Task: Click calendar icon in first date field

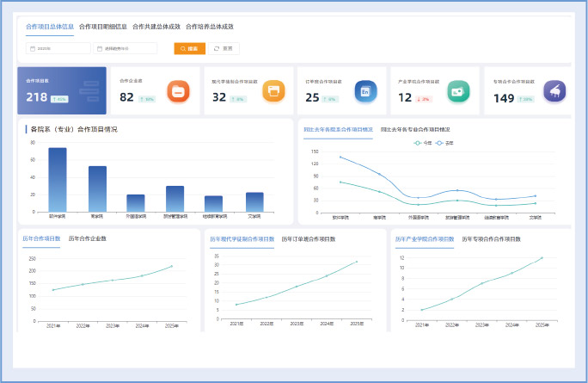Action: 33,49
